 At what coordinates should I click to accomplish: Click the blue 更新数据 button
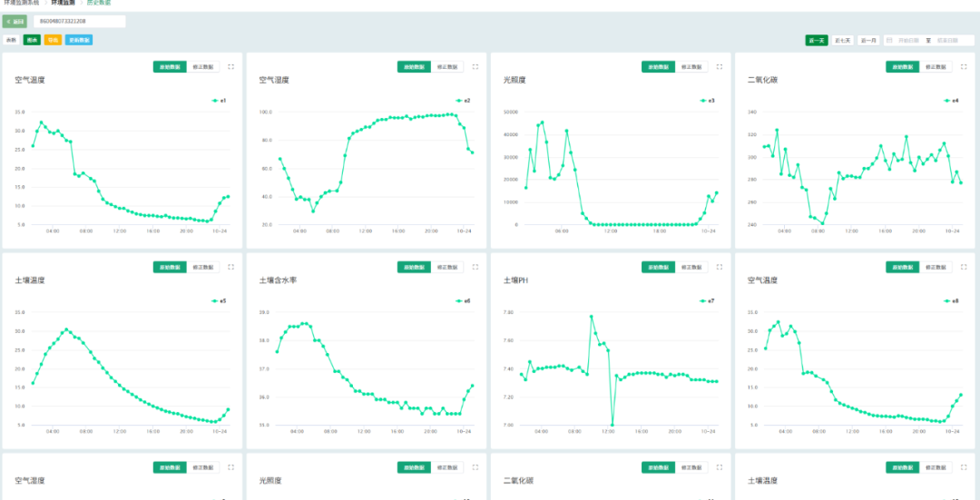click(x=79, y=40)
